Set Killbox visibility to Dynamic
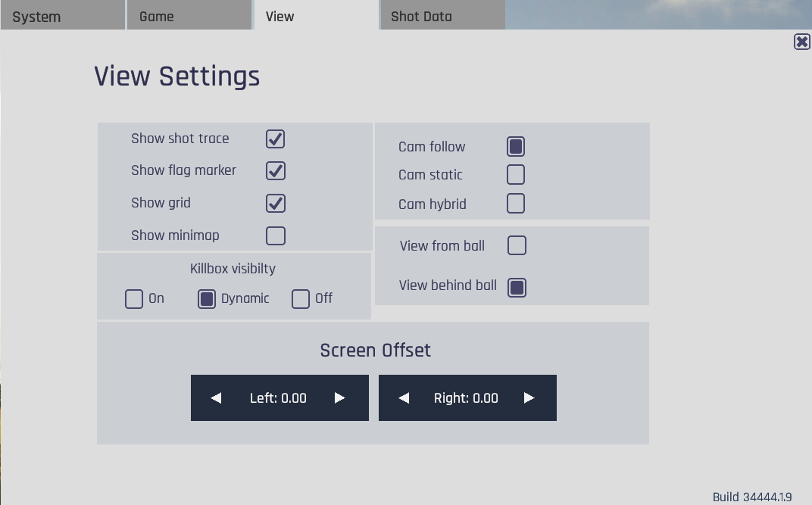The width and height of the screenshot is (812, 505). pyautogui.click(x=207, y=299)
